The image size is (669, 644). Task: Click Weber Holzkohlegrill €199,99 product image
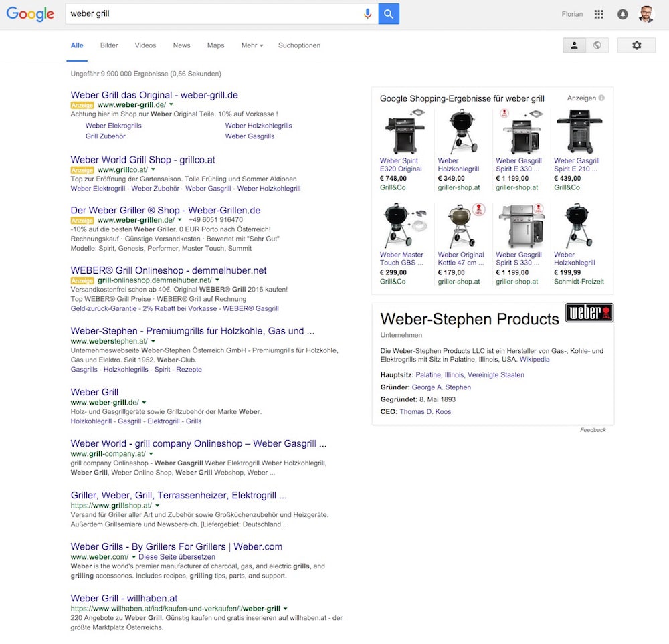click(x=579, y=225)
